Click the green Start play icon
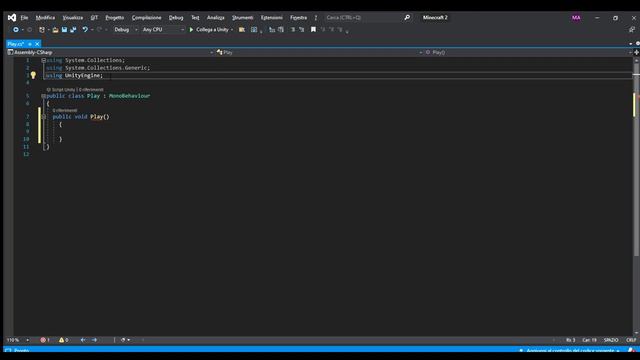Image resolution: width=640 pixels, height=360 pixels. click(x=191, y=30)
